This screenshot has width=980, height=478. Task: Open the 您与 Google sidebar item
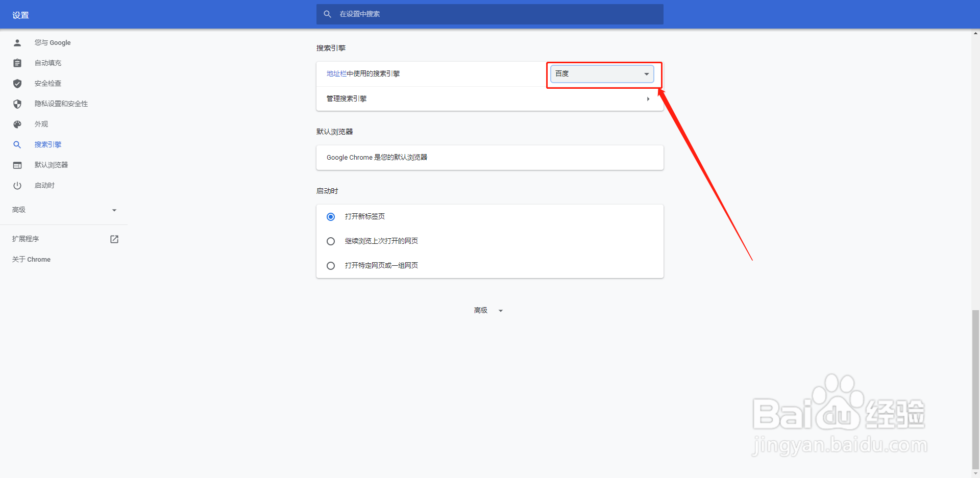click(x=53, y=43)
